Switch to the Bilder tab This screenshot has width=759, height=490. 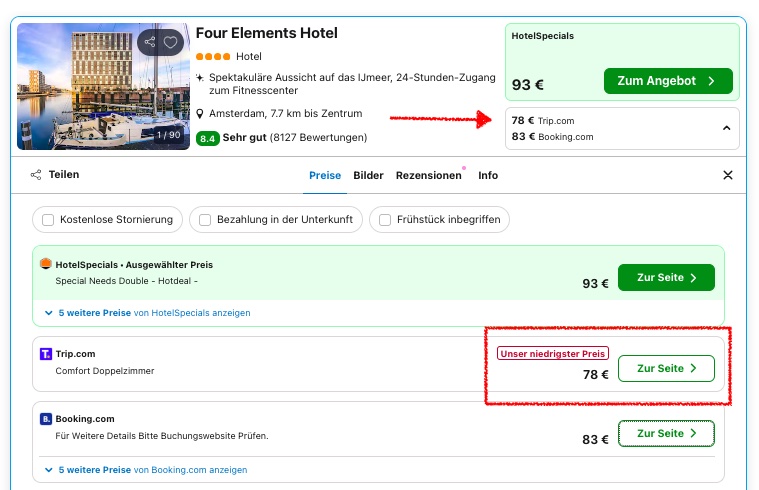[x=368, y=175]
